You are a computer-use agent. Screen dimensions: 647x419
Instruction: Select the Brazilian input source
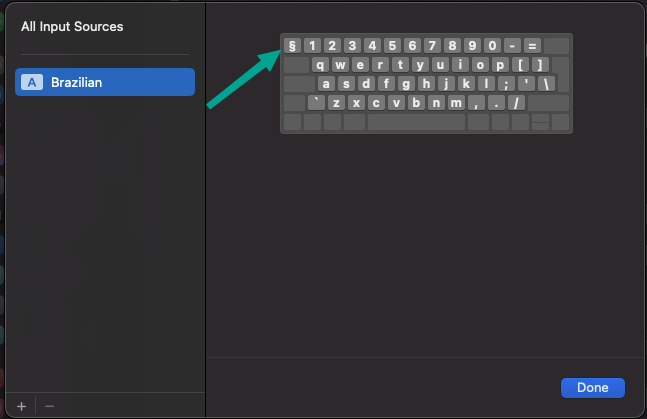pos(105,82)
